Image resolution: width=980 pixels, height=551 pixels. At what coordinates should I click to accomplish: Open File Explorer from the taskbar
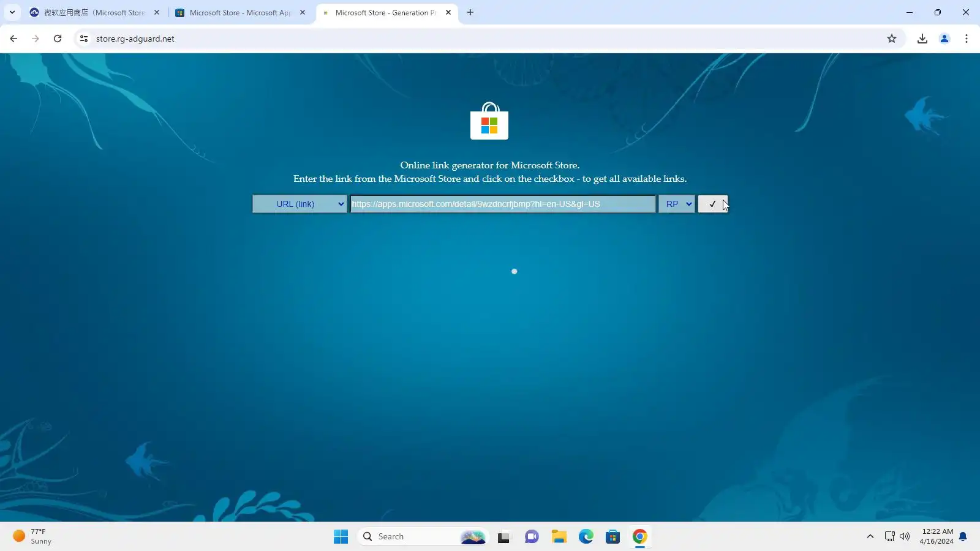tap(559, 537)
